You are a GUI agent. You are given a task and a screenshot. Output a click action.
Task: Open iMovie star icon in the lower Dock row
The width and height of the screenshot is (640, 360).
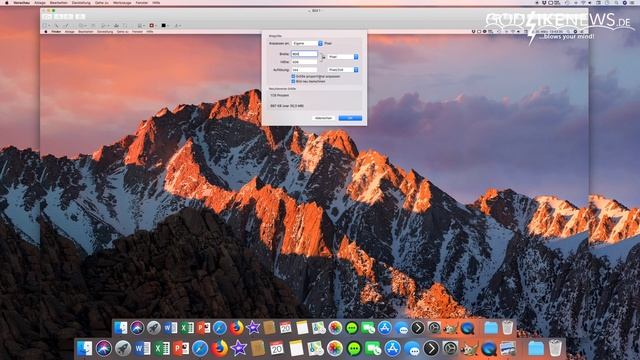click(238, 348)
